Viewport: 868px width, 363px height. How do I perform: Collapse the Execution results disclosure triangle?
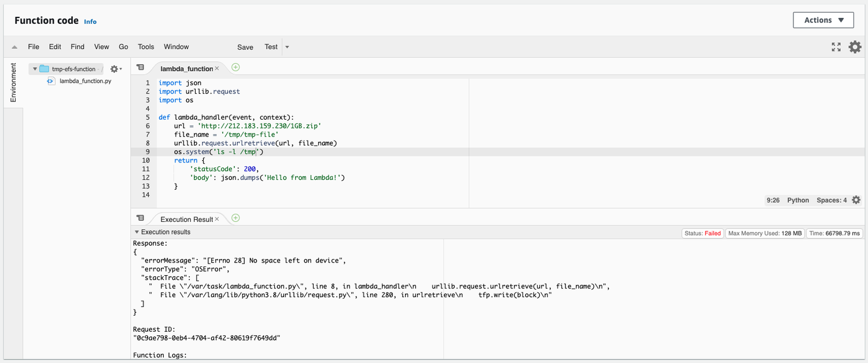tap(137, 233)
